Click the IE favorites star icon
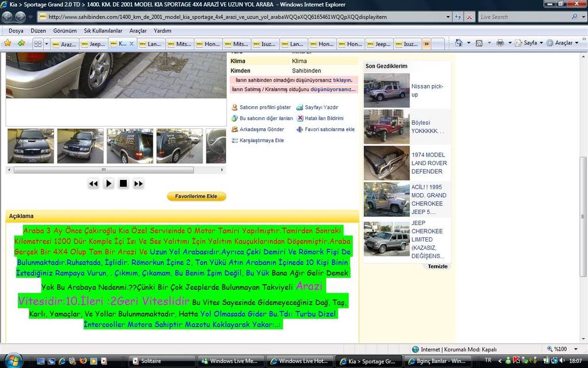The width and height of the screenshot is (588, 368). coord(7,43)
